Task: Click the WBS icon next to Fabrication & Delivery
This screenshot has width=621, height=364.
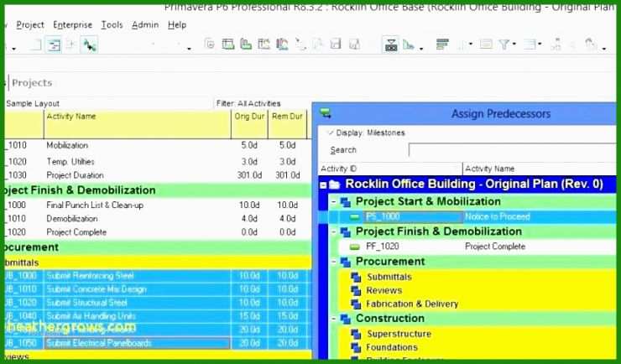Action: 355,304
